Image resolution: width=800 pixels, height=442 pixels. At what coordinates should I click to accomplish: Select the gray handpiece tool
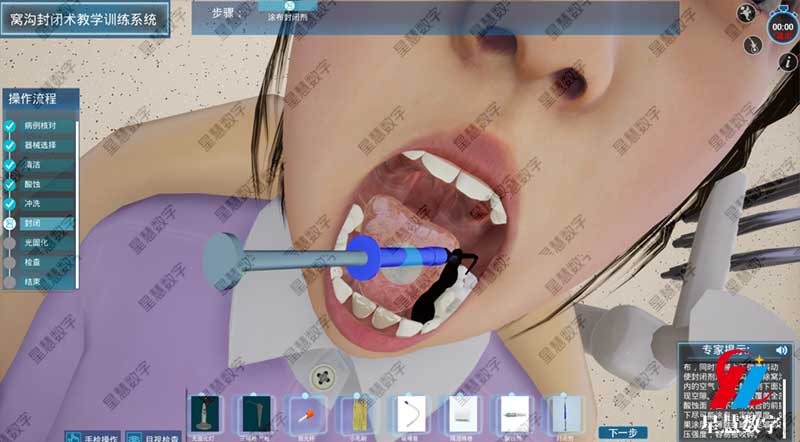[x=514, y=415]
